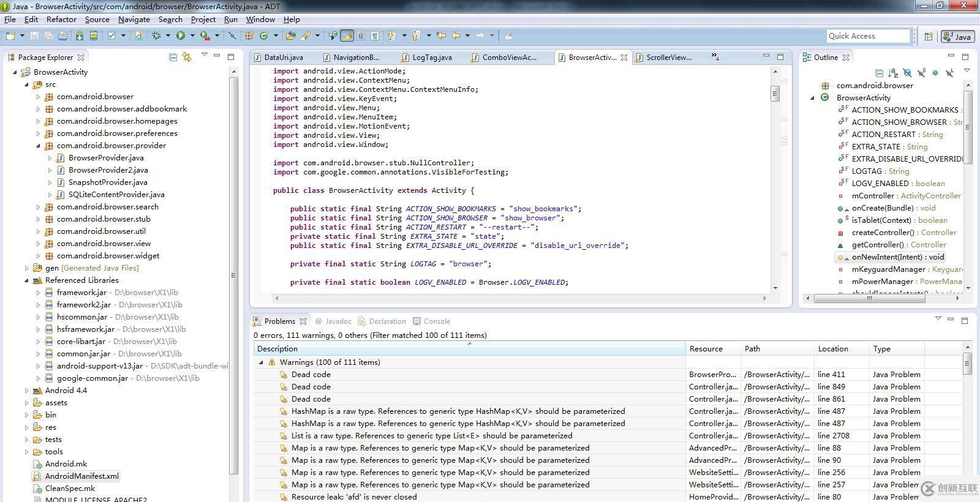Click the Package Explorer vertical scrollbar
The image size is (980, 502).
click(233, 275)
